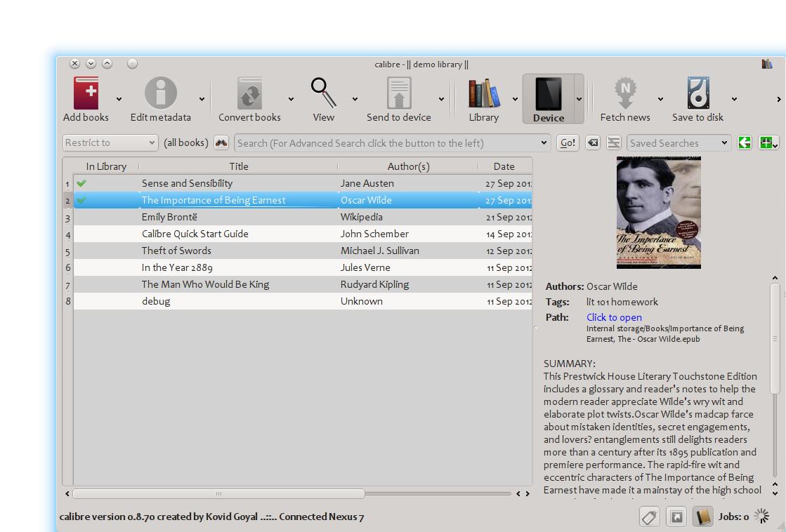Open the Restrict to combo box
Screen dimensions: 786x532
point(110,142)
